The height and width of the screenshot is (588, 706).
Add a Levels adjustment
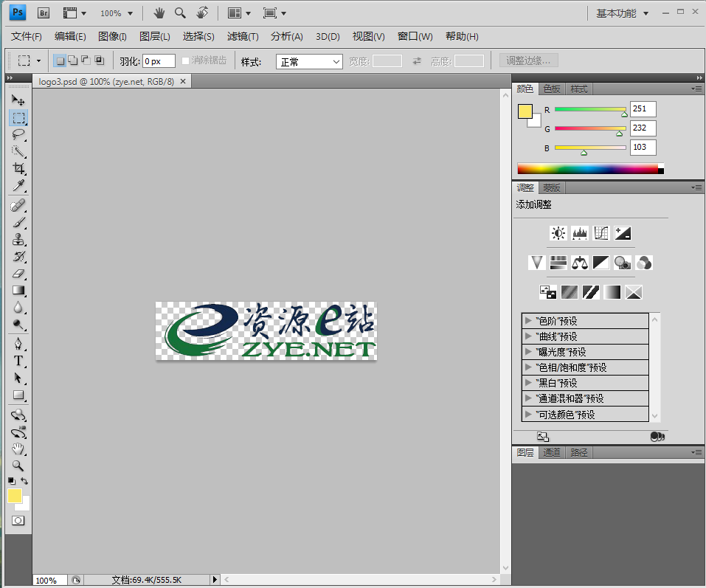coord(579,233)
